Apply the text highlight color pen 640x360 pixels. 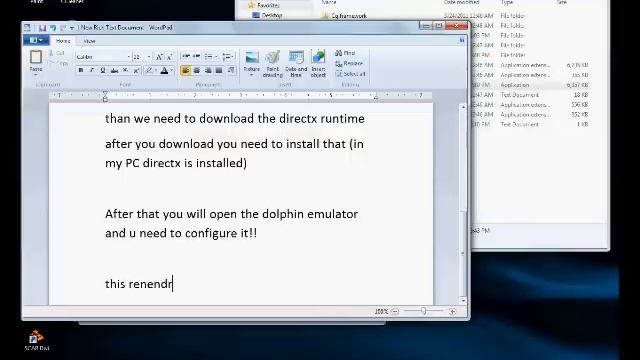[149, 71]
